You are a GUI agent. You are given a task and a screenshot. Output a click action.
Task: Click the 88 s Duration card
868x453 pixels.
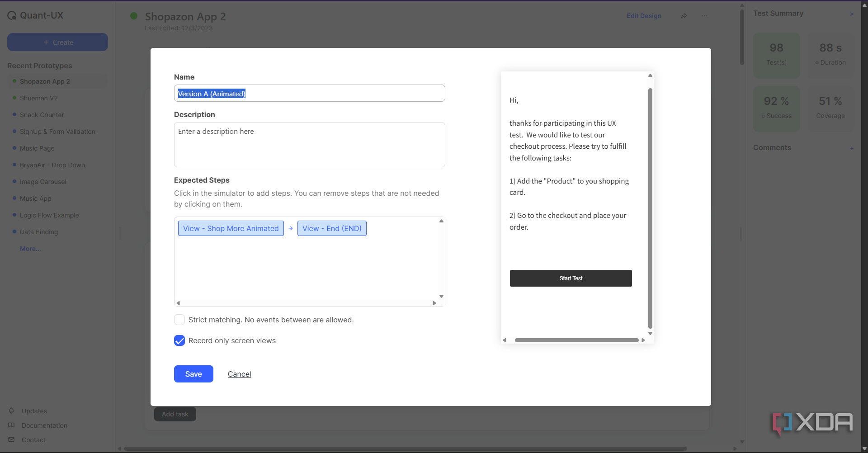pyautogui.click(x=830, y=55)
